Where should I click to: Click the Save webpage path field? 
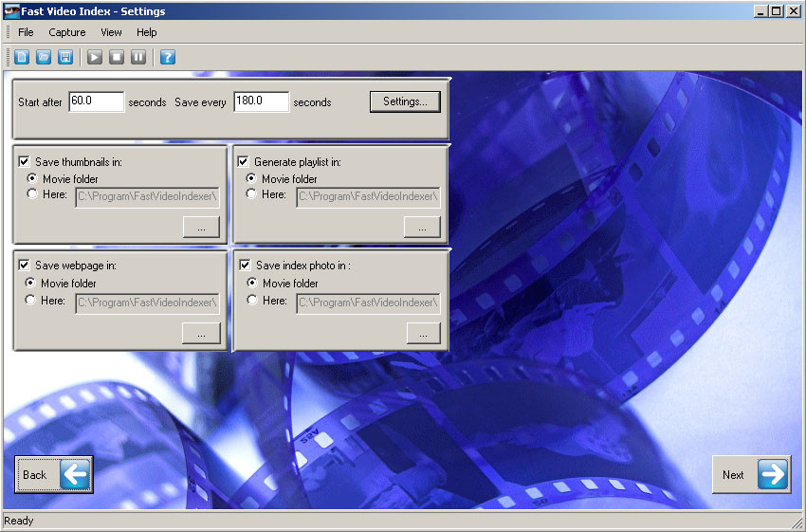click(148, 303)
